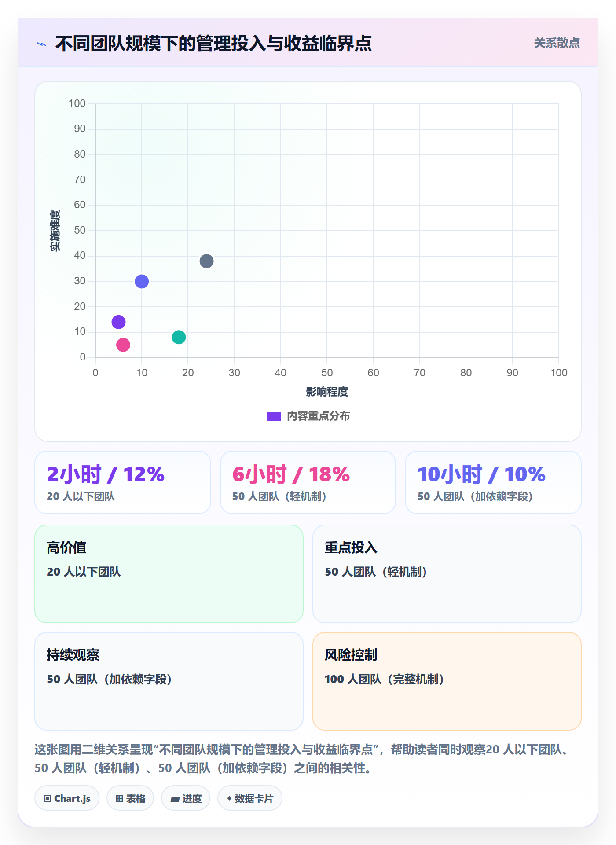Click the 影响程度 x-axis title

[x=327, y=392]
